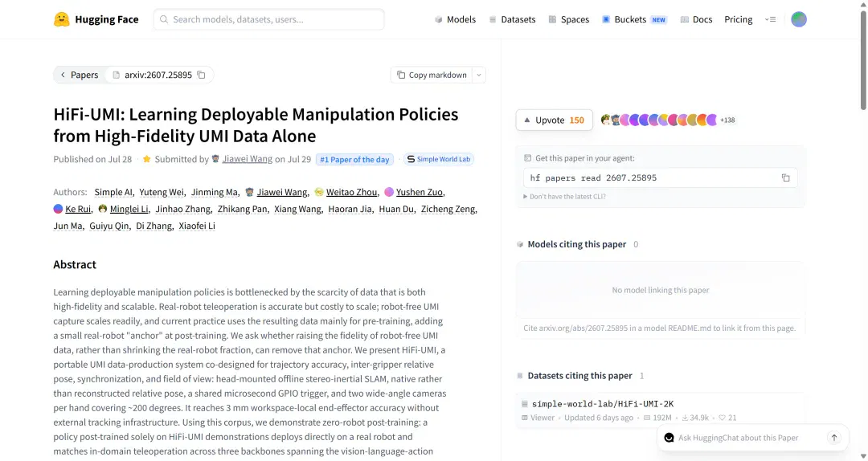The width and height of the screenshot is (868, 461).
Task: Click the page vertical scrollbar thumb
Action: point(863,61)
